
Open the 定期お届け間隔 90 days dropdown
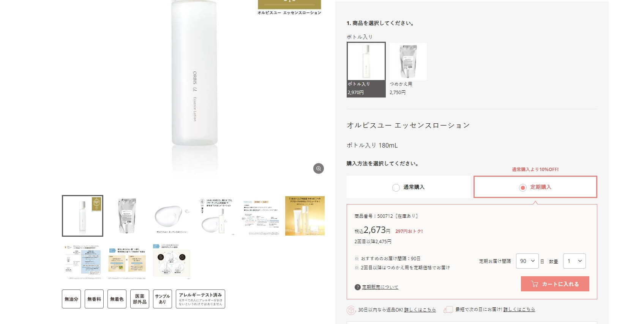click(527, 261)
